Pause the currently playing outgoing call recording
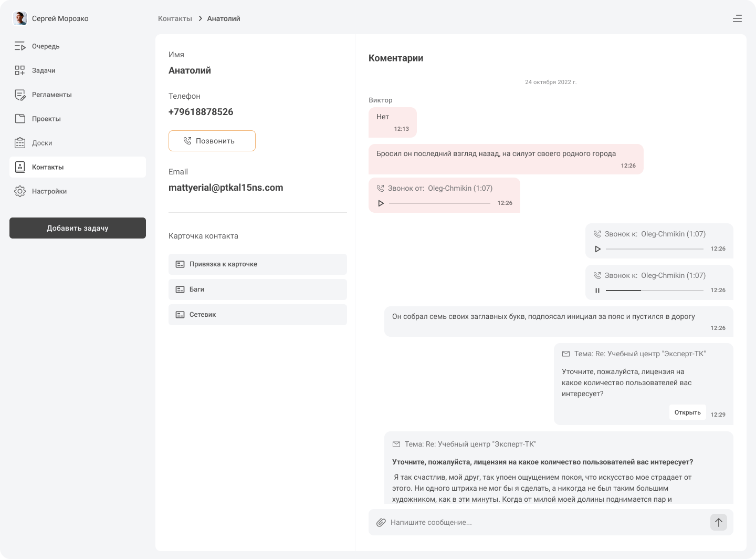Viewport: 756px width, 559px height. coord(597,291)
